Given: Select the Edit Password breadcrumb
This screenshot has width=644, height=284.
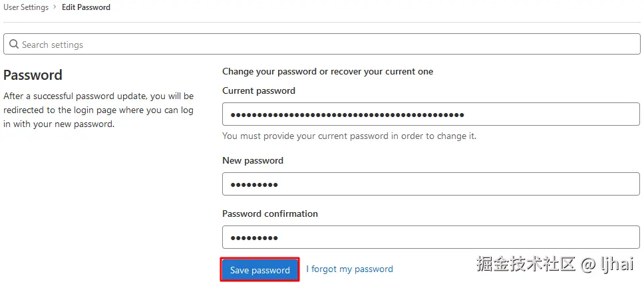Looking at the screenshot, I should point(86,7).
